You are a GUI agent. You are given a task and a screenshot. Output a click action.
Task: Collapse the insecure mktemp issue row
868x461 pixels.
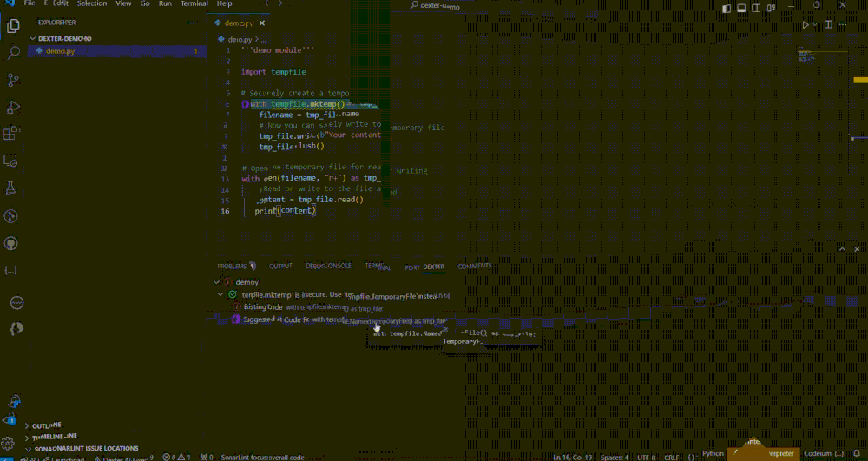(220, 295)
